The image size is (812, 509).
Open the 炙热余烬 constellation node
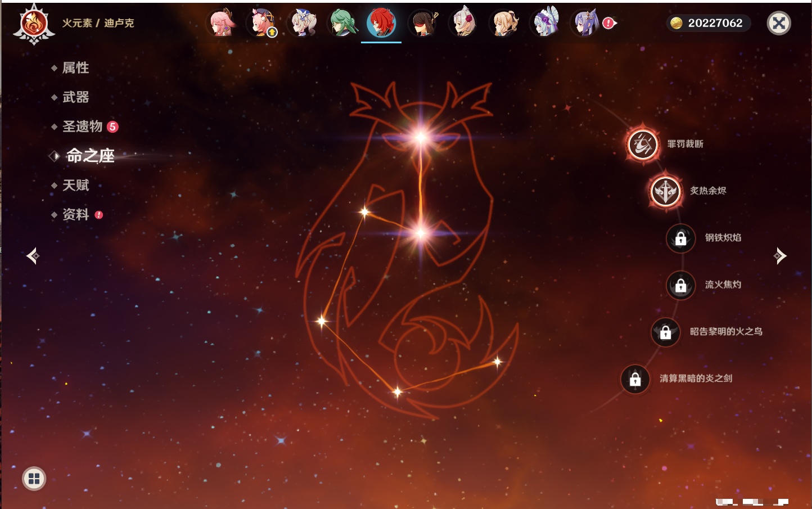(x=665, y=191)
